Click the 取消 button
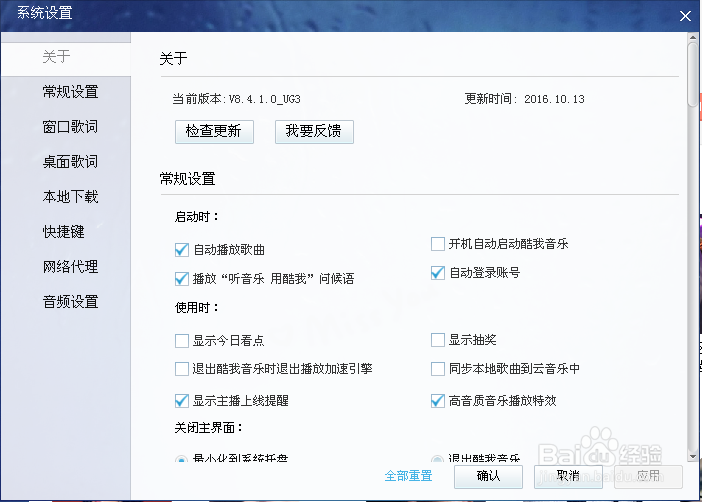 (x=568, y=476)
